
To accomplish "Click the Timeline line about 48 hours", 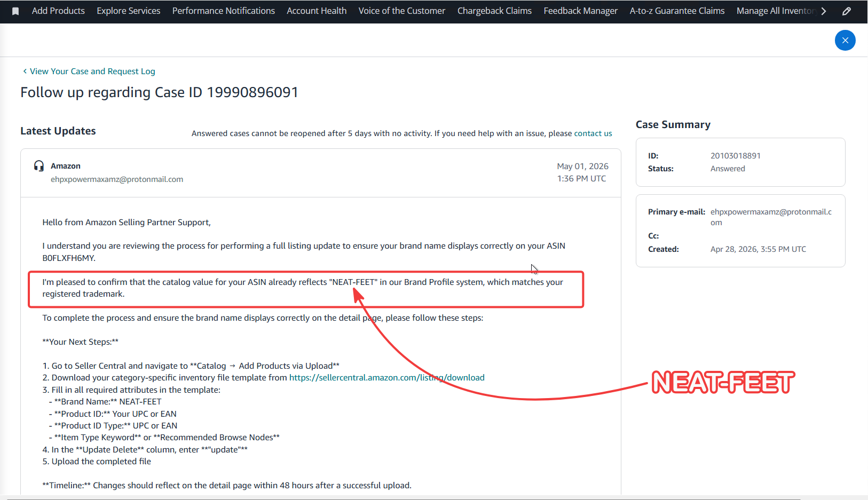I will click(x=227, y=486).
